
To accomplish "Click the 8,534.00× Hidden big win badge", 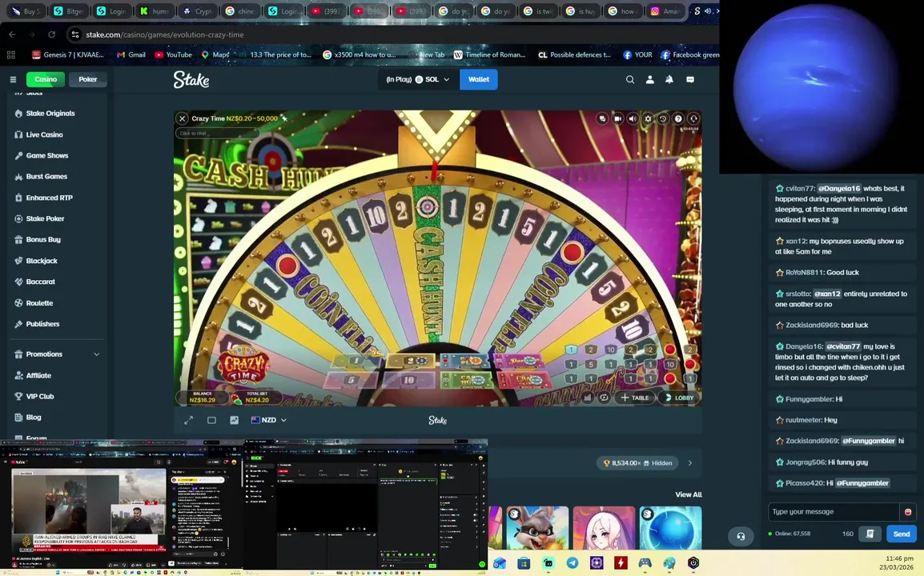I will pyautogui.click(x=637, y=463).
